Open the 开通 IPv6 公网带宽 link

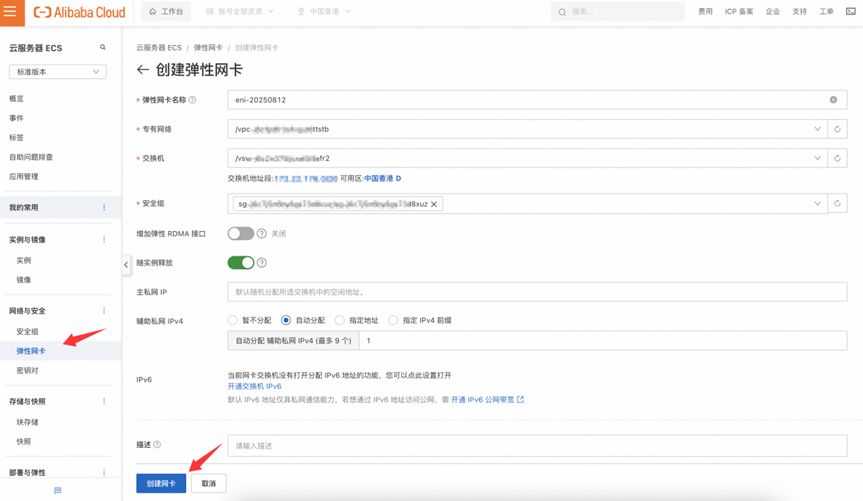[x=488, y=400]
